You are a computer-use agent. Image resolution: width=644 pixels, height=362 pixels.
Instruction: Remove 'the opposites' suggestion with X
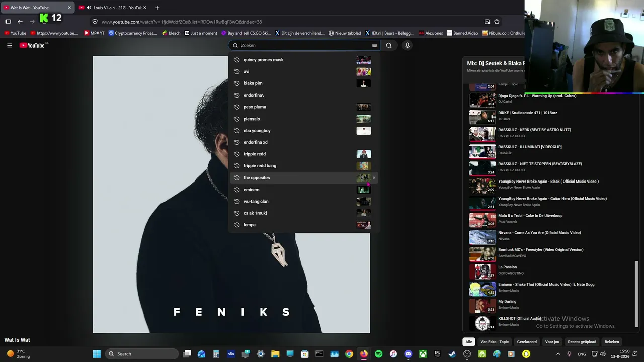pos(374,178)
